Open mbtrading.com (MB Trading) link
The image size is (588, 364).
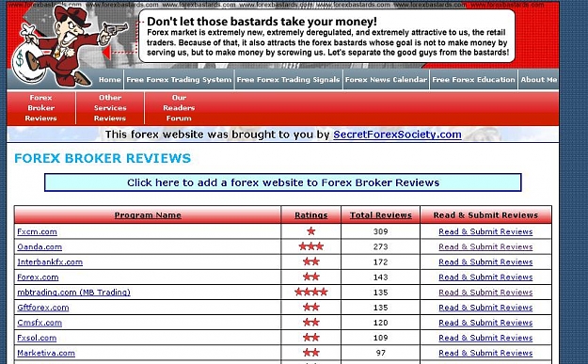74,293
